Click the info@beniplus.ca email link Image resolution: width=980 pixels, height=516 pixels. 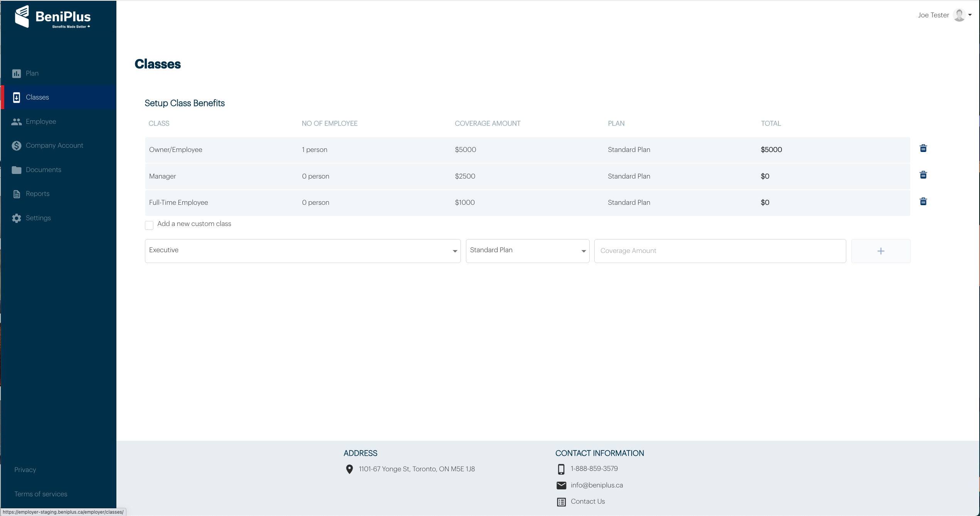click(x=597, y=485)
